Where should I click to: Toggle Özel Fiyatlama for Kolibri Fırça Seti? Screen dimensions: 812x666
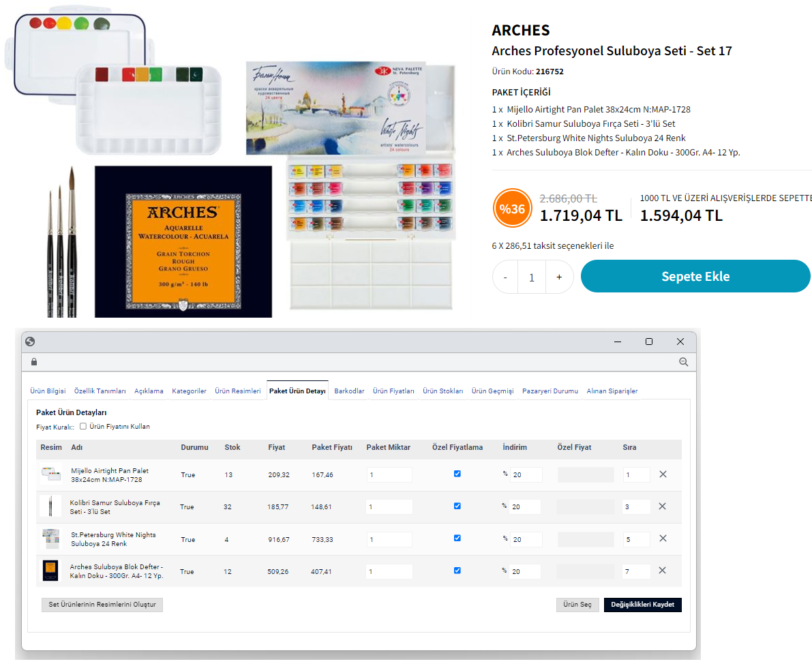457,506
